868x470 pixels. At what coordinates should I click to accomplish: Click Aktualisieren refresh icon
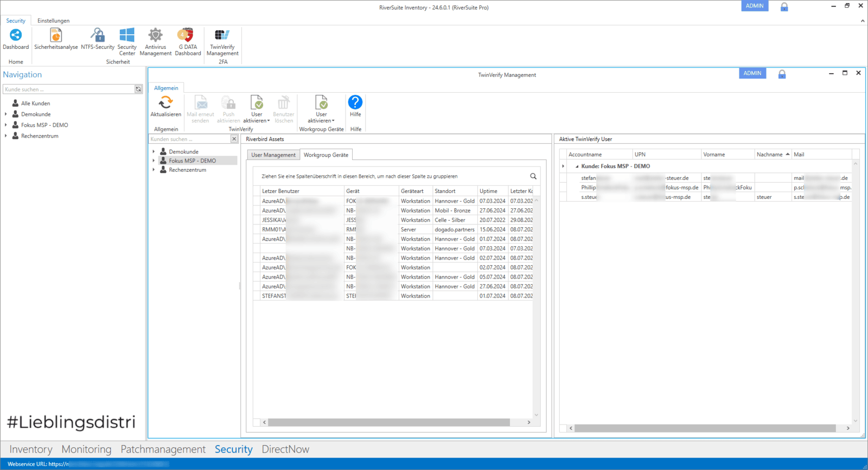tap(165, 106)
